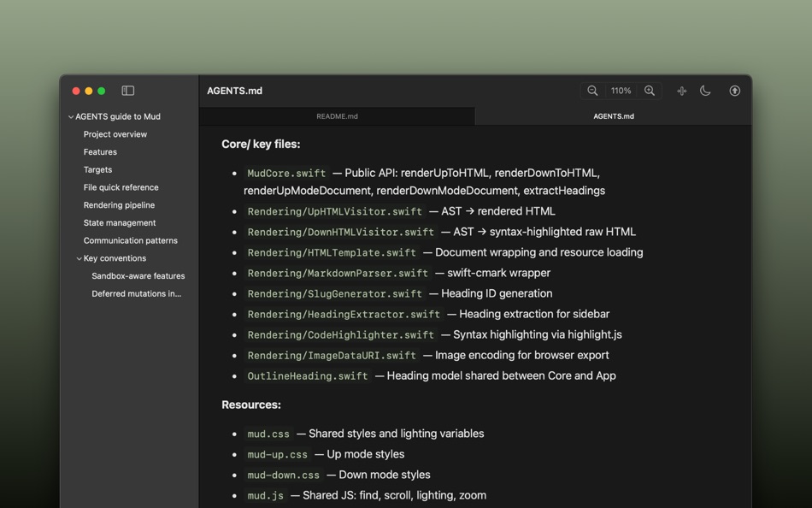Screen dimensions: 812x508
Task: Collapse the Key conventions section
Action: 79,258
